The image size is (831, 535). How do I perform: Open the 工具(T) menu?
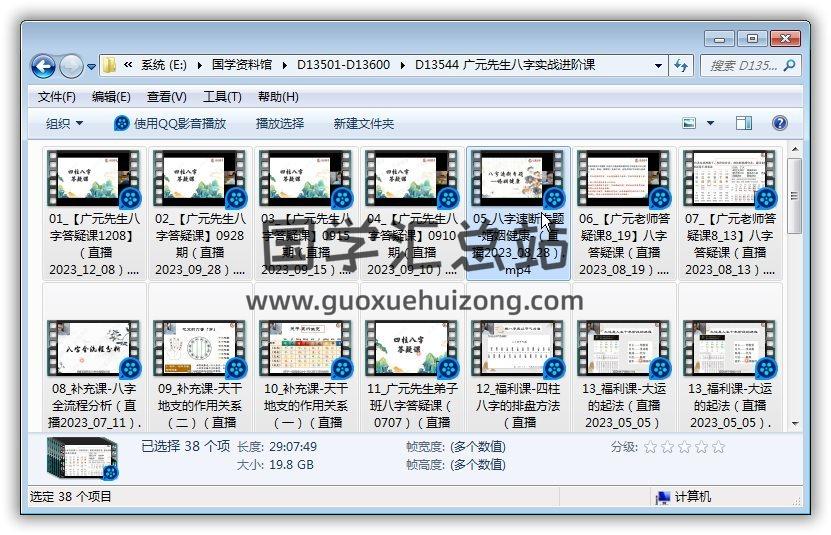click(222, 97)
